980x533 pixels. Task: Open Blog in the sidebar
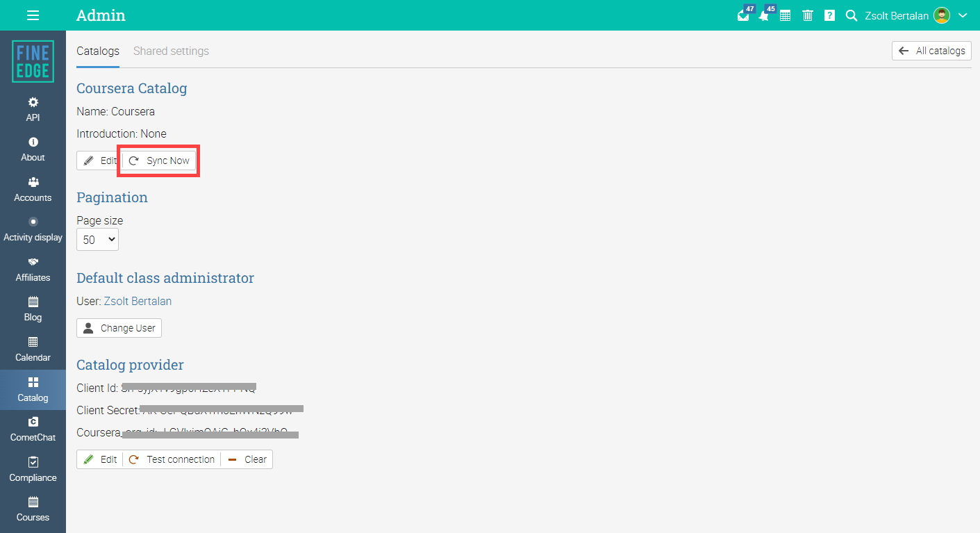tap(33, 309)
